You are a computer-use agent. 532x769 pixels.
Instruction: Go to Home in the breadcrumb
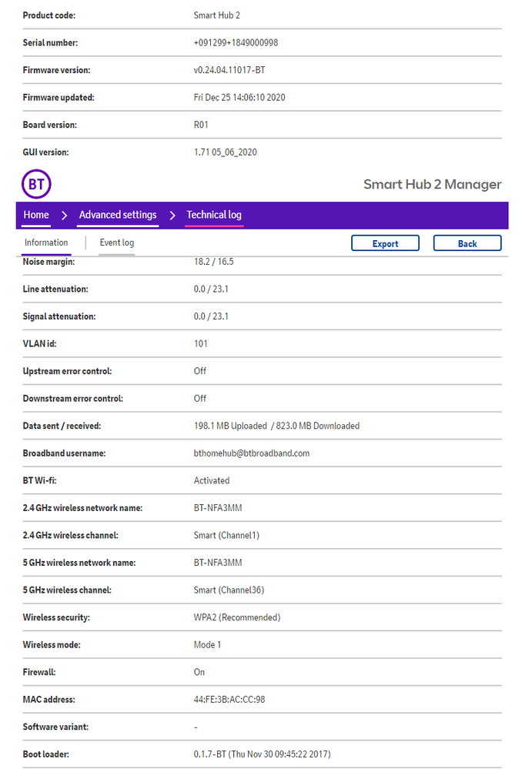click(x=36, y=215)
